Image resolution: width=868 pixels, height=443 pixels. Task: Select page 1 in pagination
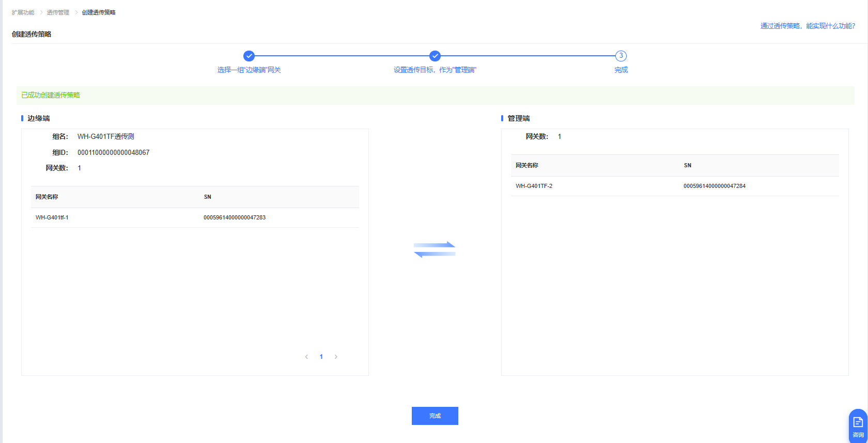tap(321, 357)
